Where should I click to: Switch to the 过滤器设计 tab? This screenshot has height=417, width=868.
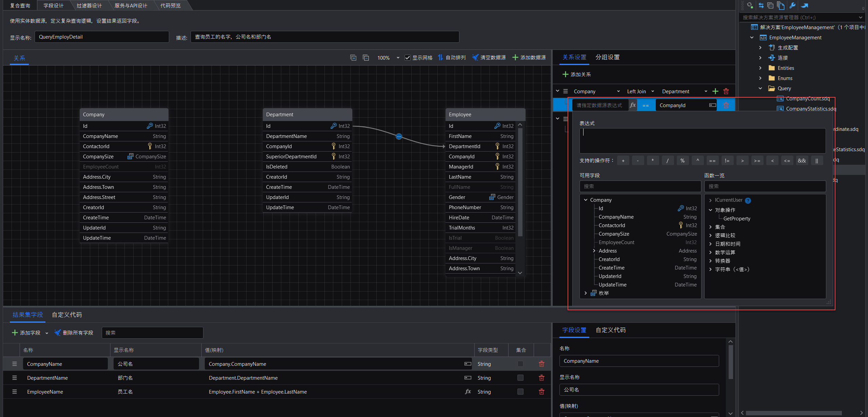[x=89, y=5]
